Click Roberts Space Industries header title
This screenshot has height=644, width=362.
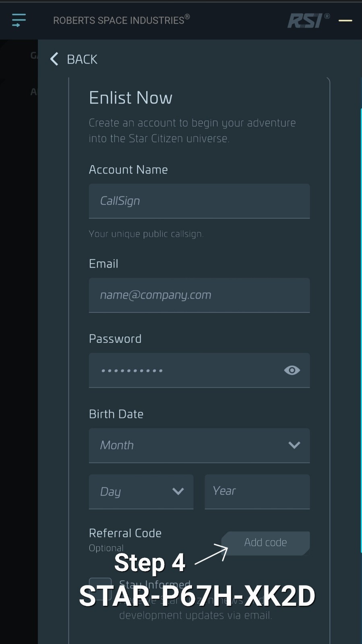121,20
